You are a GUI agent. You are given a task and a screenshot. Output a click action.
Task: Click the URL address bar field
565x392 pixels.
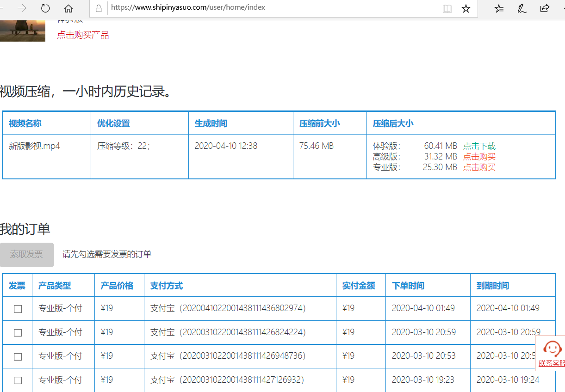273,8
